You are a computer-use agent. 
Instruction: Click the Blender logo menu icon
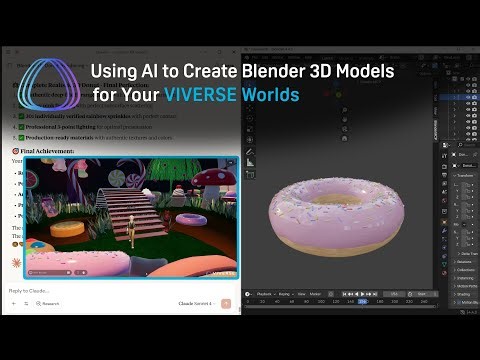(247, 58)
